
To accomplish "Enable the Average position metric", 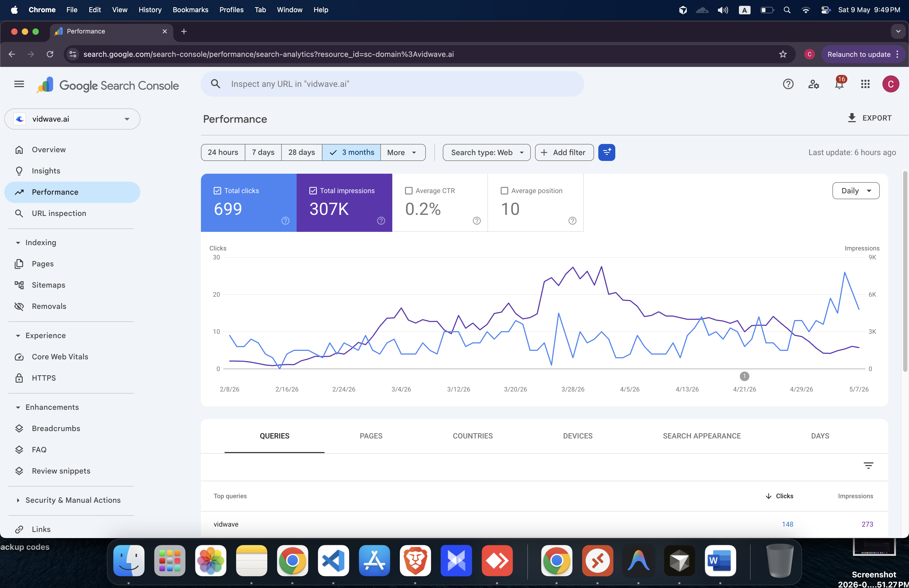I will click(504, 191).
